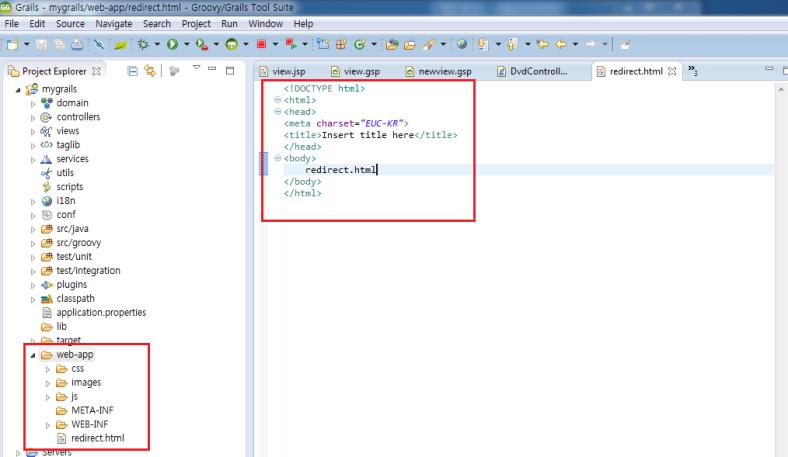Expand the src/groovy folder
This screenshot has height=457, width=788.
point(33,243)
